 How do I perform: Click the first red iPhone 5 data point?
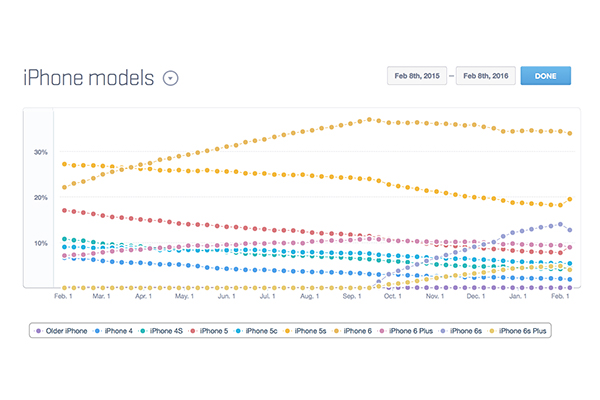[x=64, y=210]
